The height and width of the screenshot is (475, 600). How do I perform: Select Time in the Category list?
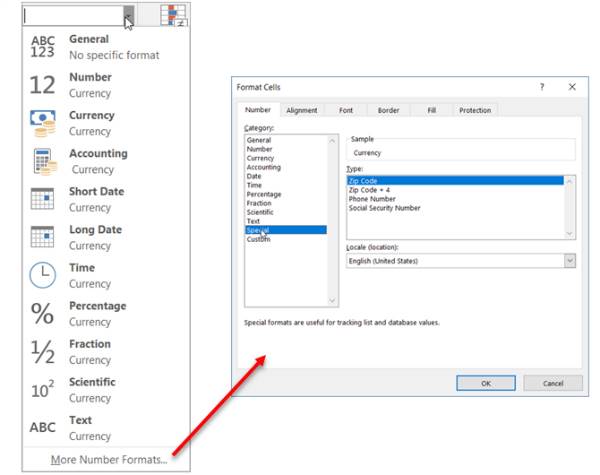pyautogui.click(x=286, y=185)
